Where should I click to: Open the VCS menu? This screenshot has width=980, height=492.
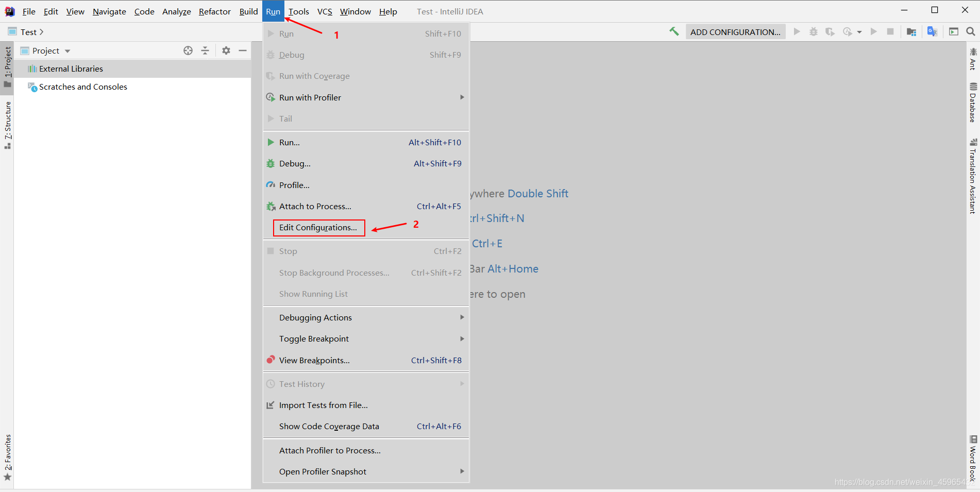[325, 11]
